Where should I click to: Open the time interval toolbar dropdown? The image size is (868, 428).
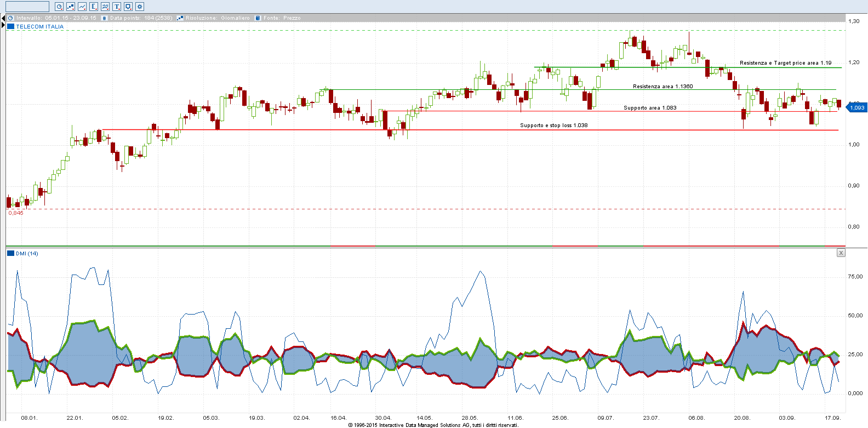click(59, 7)
